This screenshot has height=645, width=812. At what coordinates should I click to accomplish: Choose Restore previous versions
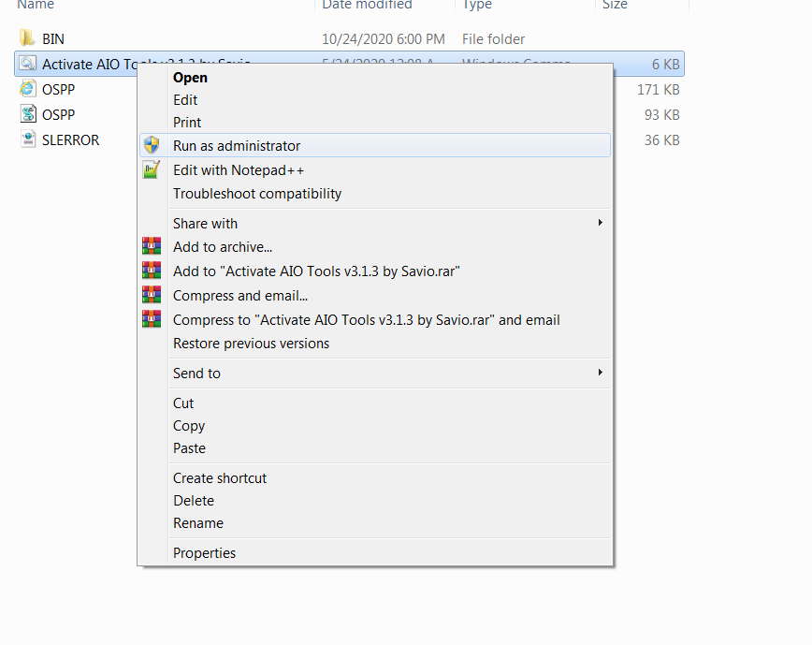(251, 344)
